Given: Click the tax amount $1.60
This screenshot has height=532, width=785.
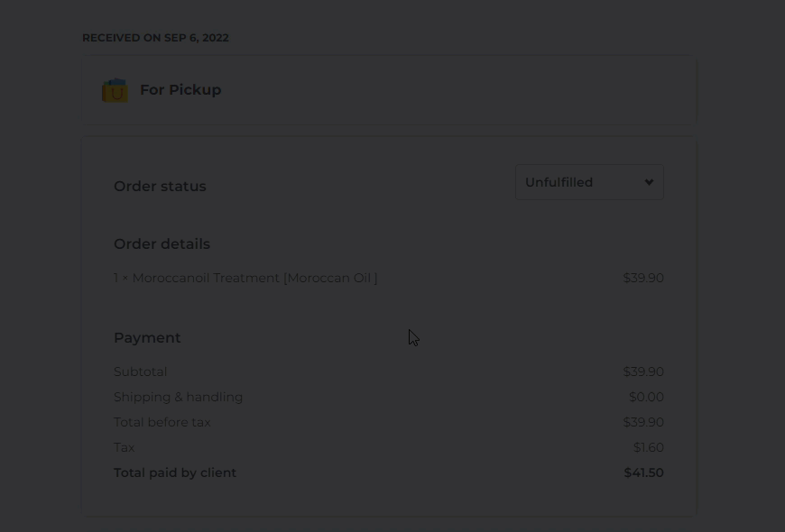Looking at the screenshot, I should (649, 447).
